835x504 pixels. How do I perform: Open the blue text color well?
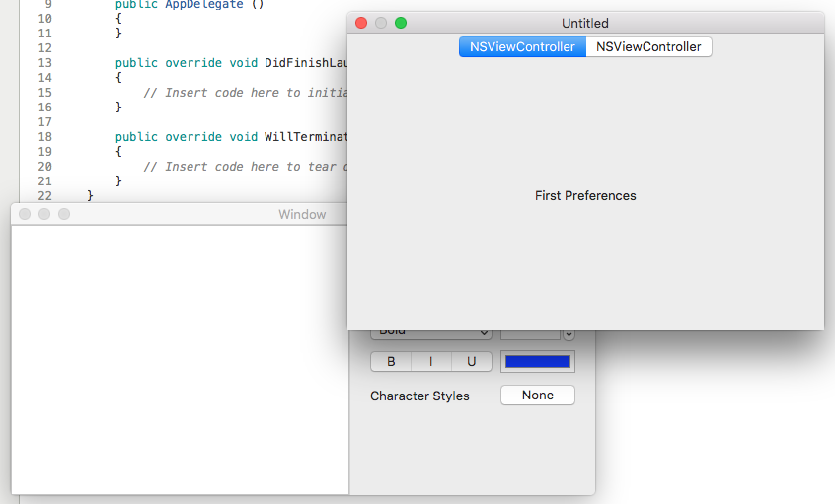tap(538, 361)
